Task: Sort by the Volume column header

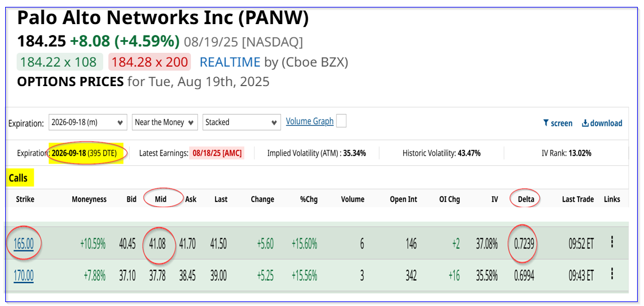Action: pyautogui.click(x=352, y=199)
